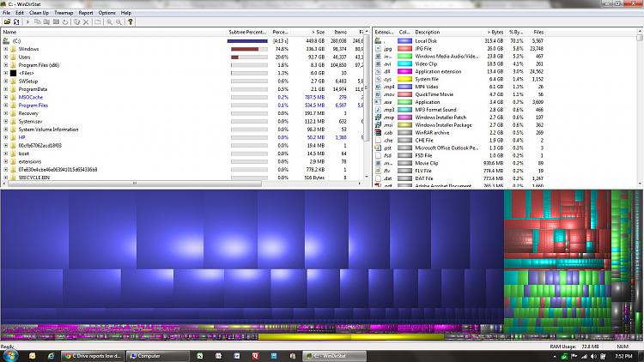Expand the Recovery folder node
Viewport: 644px width, 362px height.
(6, 113)
